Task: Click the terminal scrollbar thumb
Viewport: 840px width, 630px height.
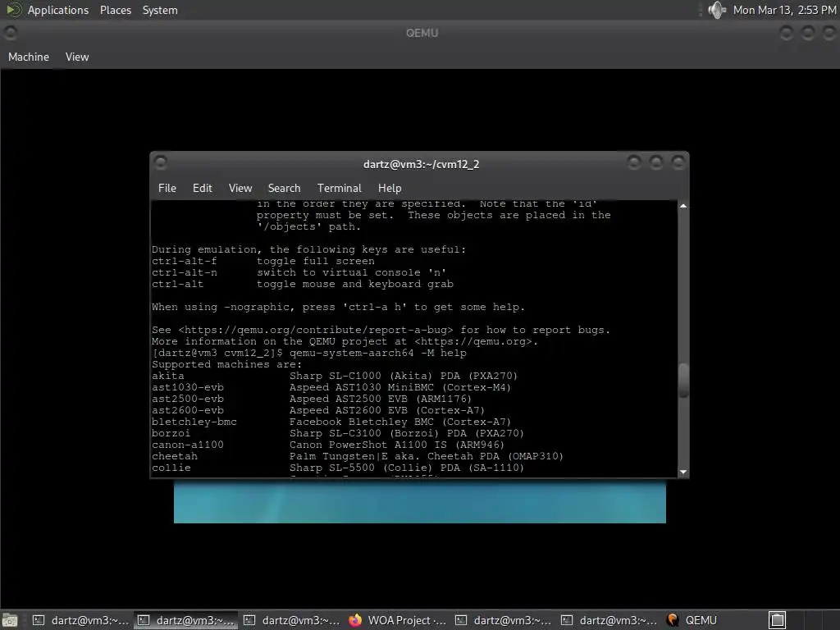Action: [x=683, y=381]
